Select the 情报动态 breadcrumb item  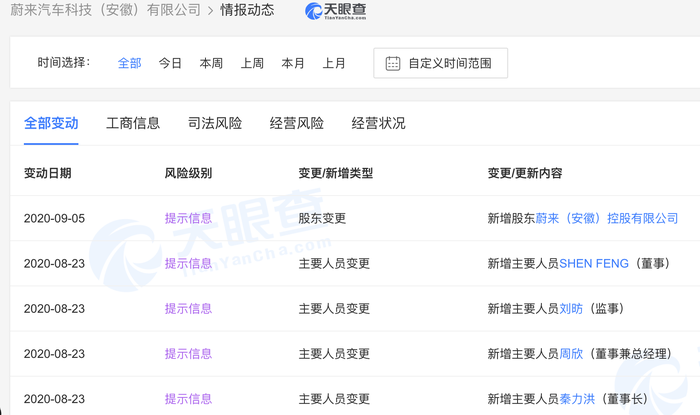pos(247,10)
